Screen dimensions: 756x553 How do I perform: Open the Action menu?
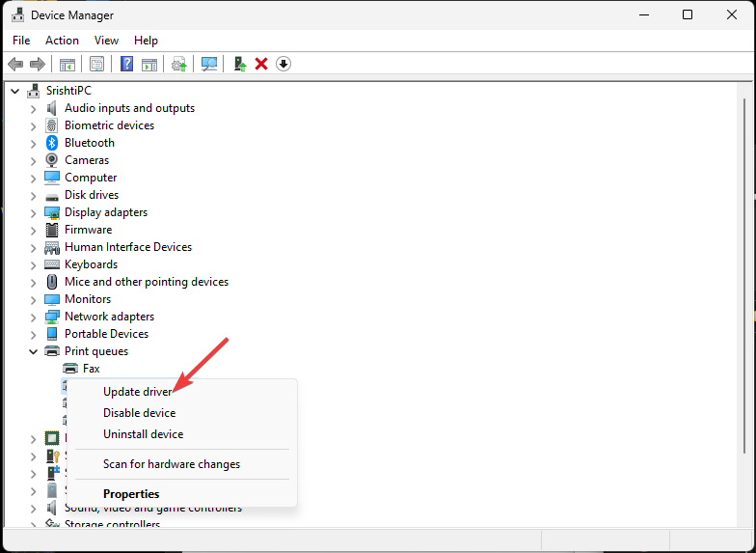(62, 41)
